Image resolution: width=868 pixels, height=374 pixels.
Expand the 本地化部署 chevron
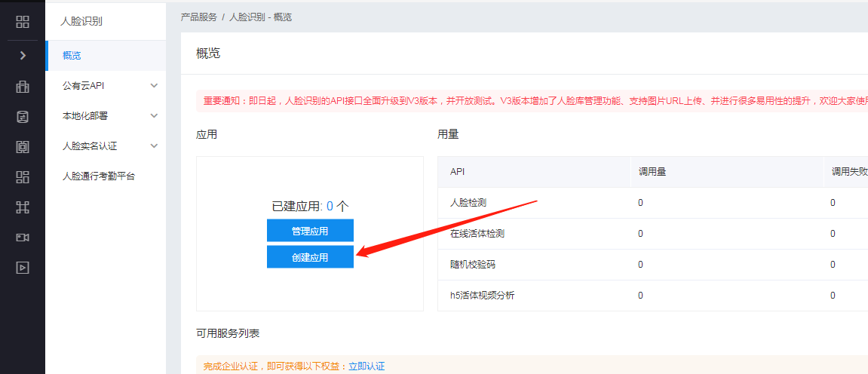(154, 116)
